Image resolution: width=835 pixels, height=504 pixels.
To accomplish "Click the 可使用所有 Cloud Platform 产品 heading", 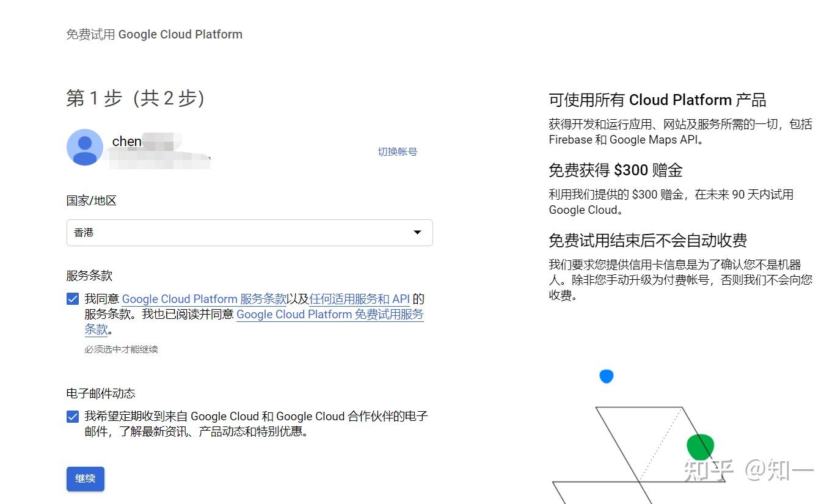I will tap(657, 100).
